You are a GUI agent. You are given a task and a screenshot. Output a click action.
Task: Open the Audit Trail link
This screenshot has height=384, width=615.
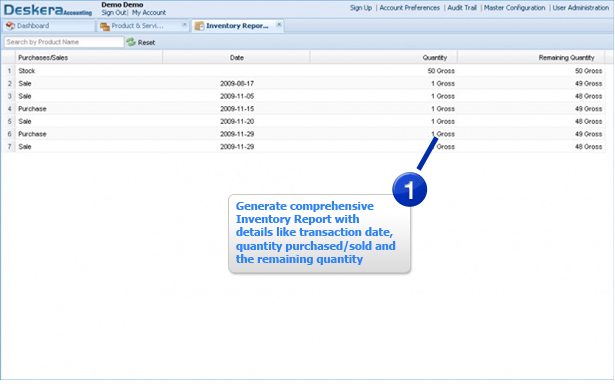click(462, 7)
